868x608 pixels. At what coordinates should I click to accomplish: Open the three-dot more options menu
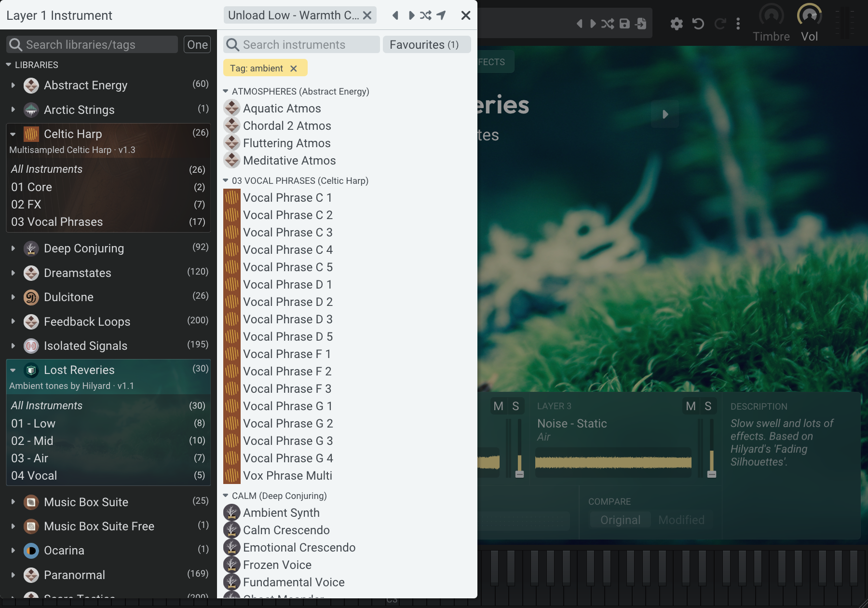pos(738,24)
